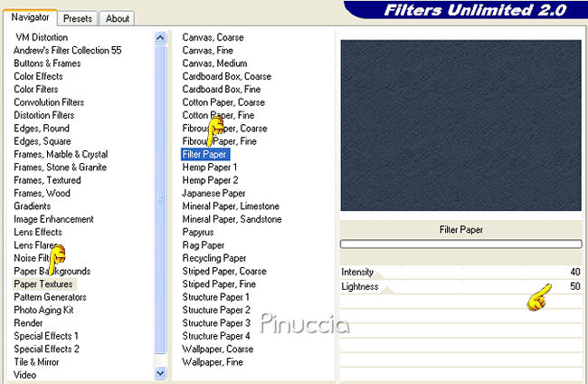Choose Japanese Paper filter

point(213,193)
